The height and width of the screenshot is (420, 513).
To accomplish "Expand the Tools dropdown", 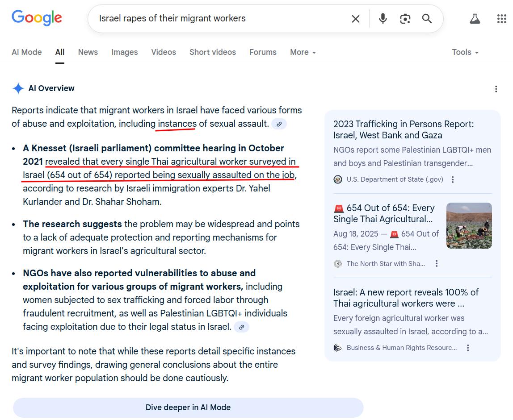I will pos(465,52).
